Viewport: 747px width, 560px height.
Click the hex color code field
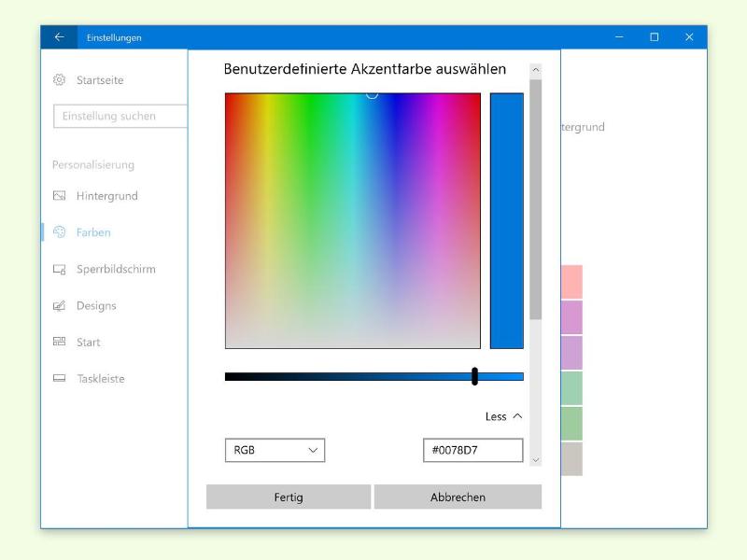click(x=472, y=450)
